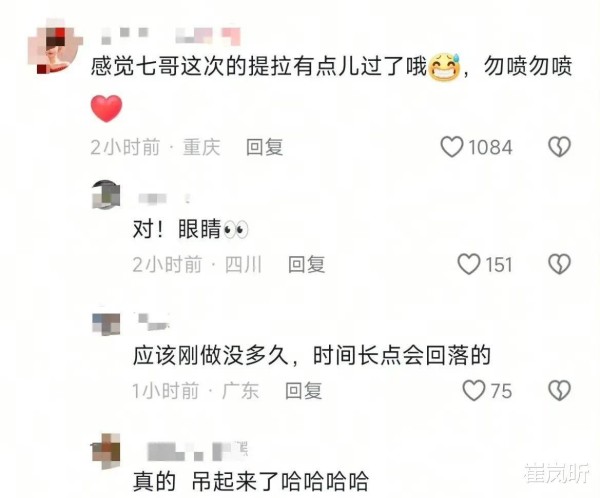Open avatar of the '真的 吊起来了' commenter
The image size is (600, 498).
106,451
